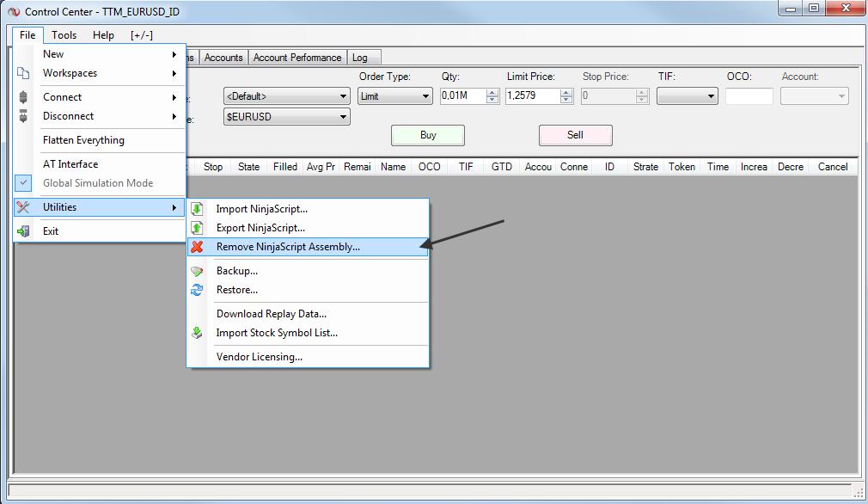Click the GTD column header

(502, 167)
